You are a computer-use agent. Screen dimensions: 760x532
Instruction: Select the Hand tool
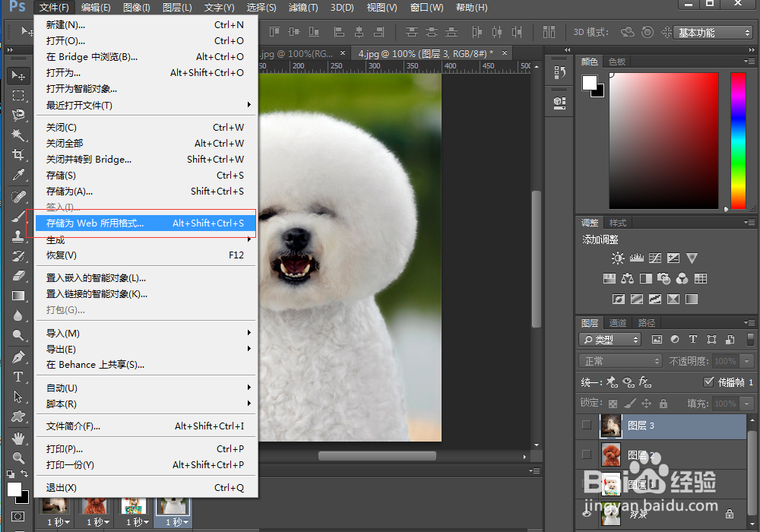click(18, 439)
